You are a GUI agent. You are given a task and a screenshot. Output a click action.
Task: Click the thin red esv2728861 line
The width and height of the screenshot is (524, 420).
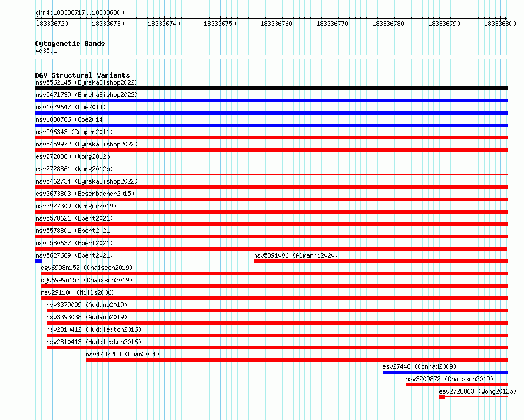pyautogui.click(x=271, y=175)
